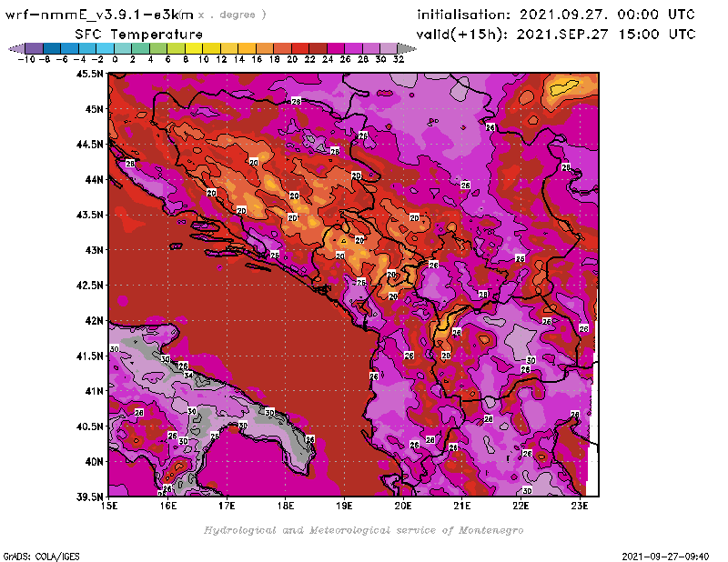The image size is (728, 562).
Task: Click the 40N latitude axis label
Action: click(x=94, y=461)
